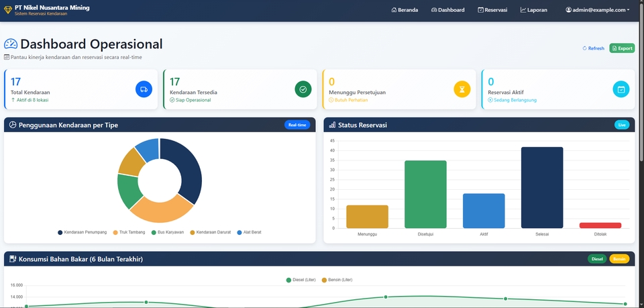Open the Reservasi menu

492,10
